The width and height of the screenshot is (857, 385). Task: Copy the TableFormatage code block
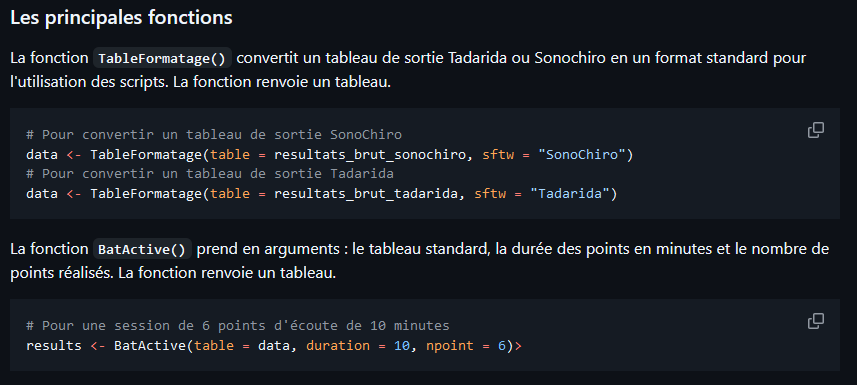coord(815,130)
